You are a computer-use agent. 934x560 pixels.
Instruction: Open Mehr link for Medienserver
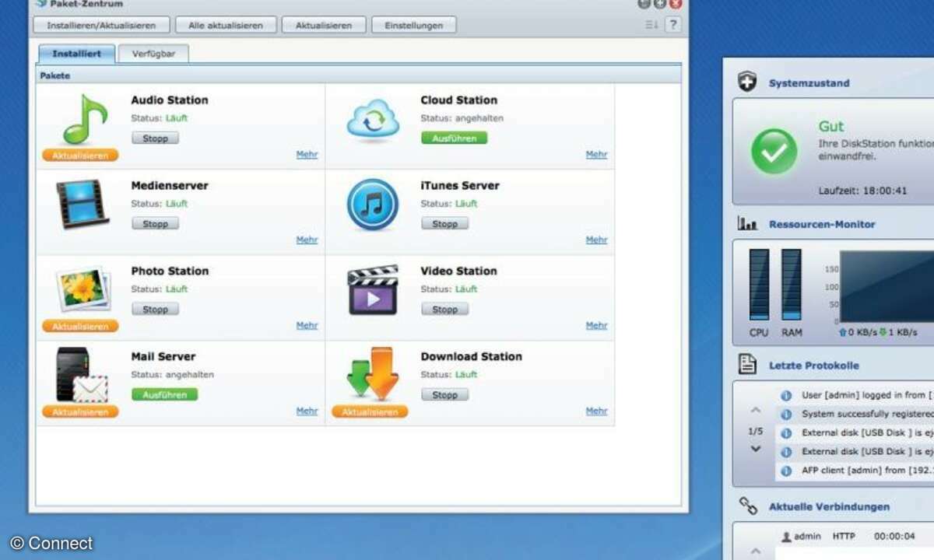tap(307, 240)
